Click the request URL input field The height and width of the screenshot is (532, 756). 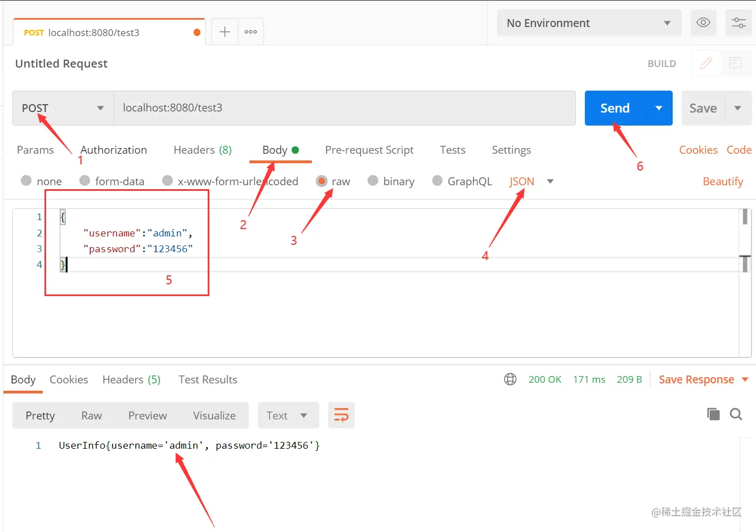click(x=345, y=108)
